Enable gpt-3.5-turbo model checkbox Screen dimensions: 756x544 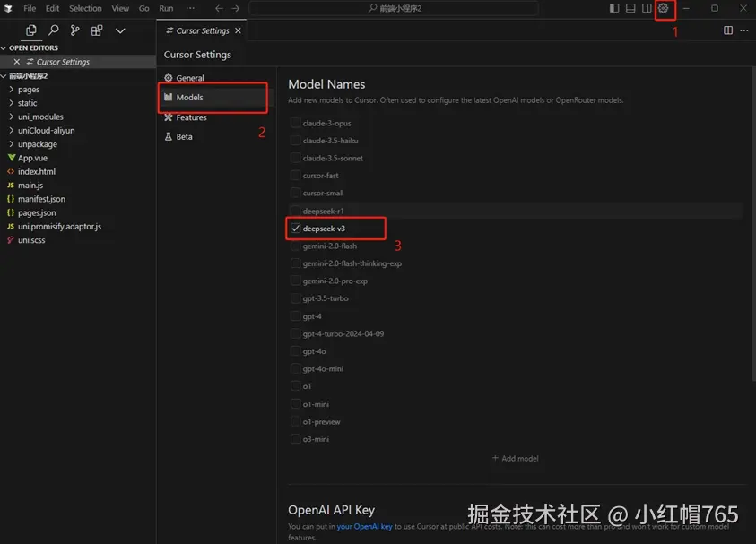295,298
